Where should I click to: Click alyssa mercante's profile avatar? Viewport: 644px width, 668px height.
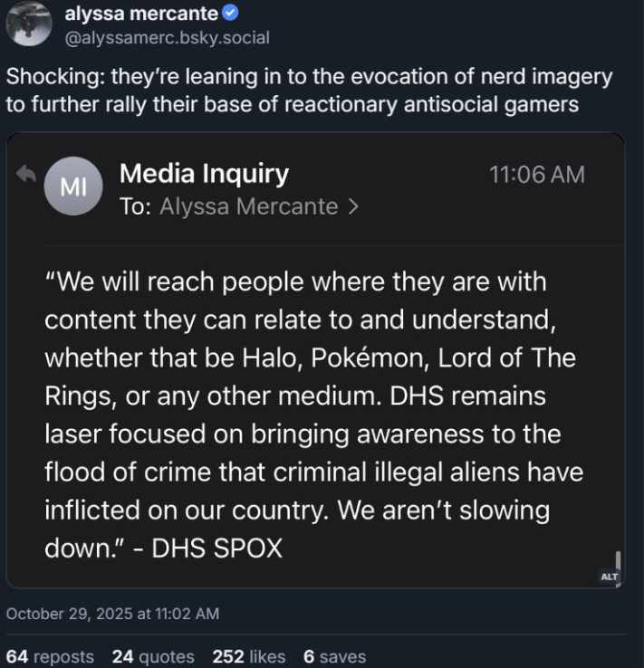(x=29, y=24)
